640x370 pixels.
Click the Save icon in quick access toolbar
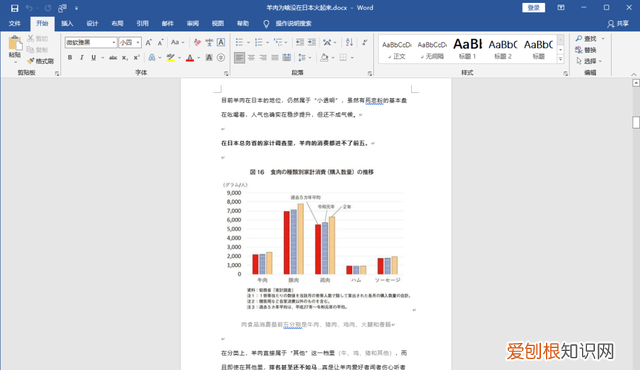pos(14,8)
